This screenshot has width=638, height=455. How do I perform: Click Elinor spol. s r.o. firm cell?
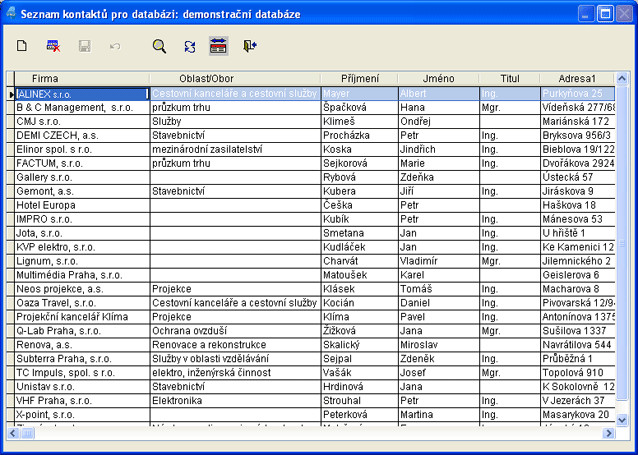pyautogui.click(x=82, y=149)
